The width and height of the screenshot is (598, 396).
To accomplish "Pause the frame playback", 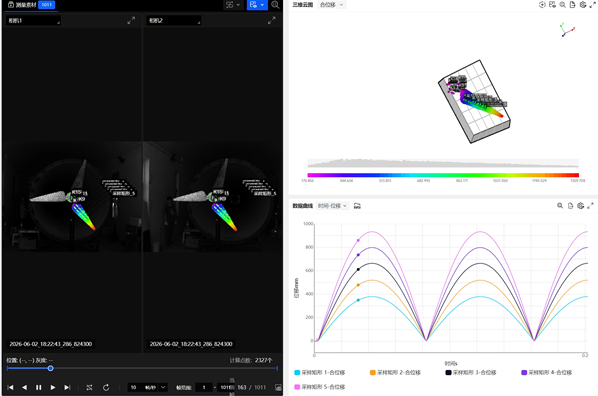I will [x=39, y=387].
